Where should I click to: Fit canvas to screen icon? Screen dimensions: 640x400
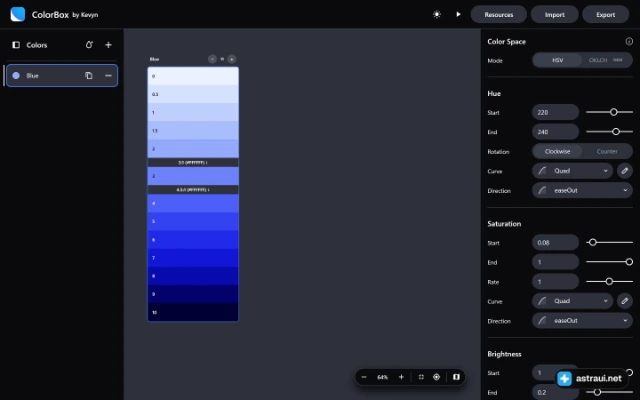pos(421,377)
